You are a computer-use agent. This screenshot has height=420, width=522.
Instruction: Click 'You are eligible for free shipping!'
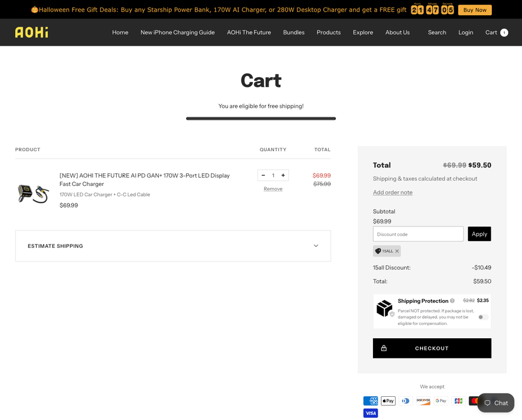(261, 106)
